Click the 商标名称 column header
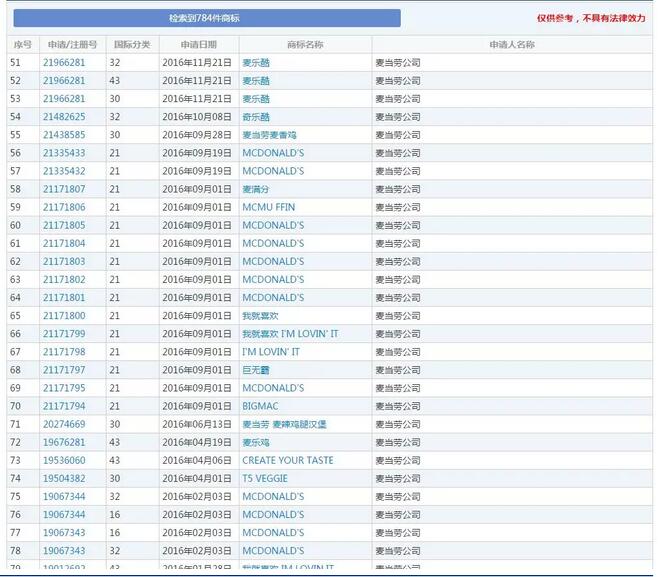Viewport: 663px width, 577px height. 305,44
